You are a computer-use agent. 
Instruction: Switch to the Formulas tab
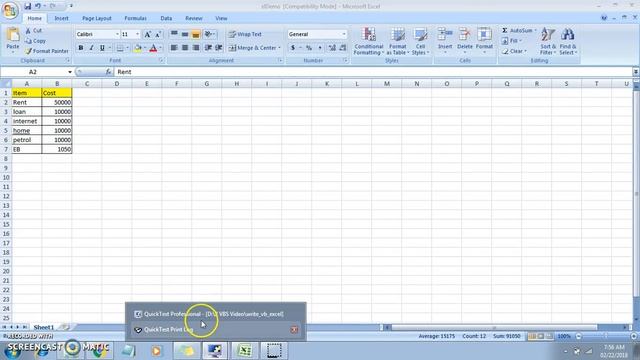click(136, 18)
